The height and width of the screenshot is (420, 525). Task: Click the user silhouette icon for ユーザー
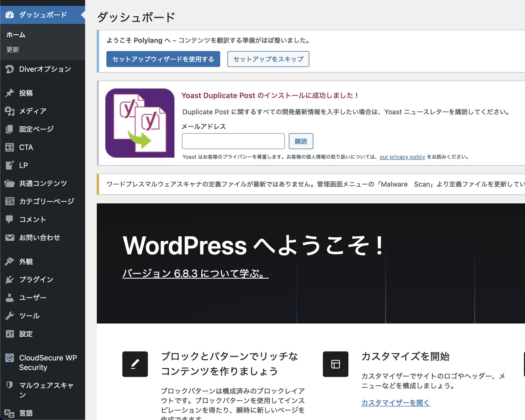click(10, 298)
